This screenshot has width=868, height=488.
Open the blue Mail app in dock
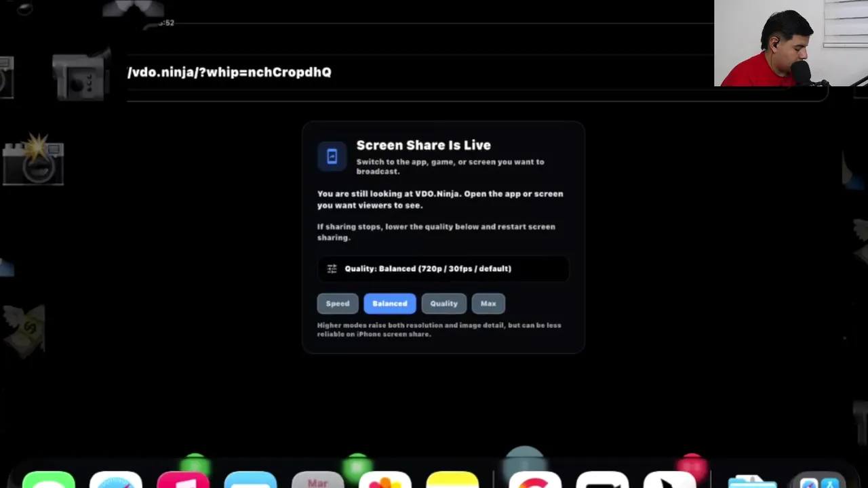[250, 480]
